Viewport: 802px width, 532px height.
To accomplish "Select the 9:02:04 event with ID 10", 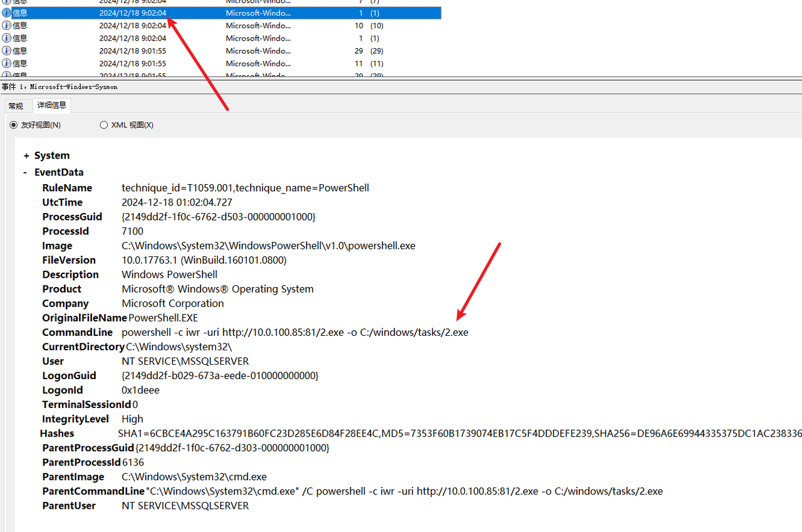I will pos(221,26).
